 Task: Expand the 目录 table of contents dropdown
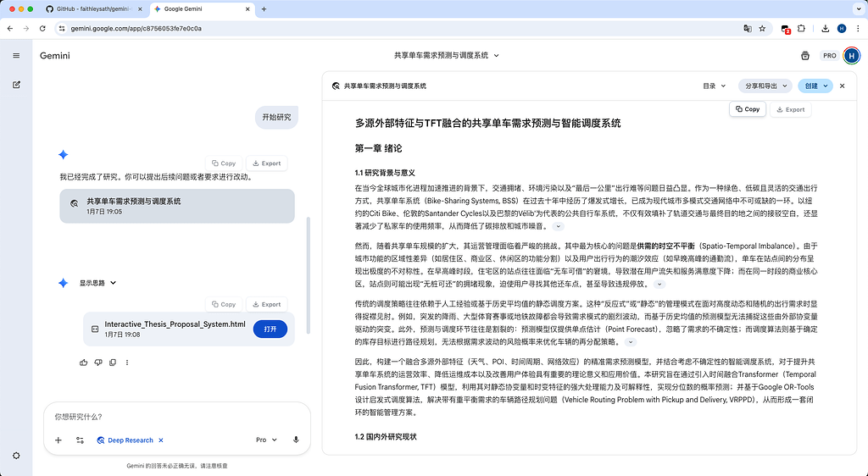coord(714,86)
